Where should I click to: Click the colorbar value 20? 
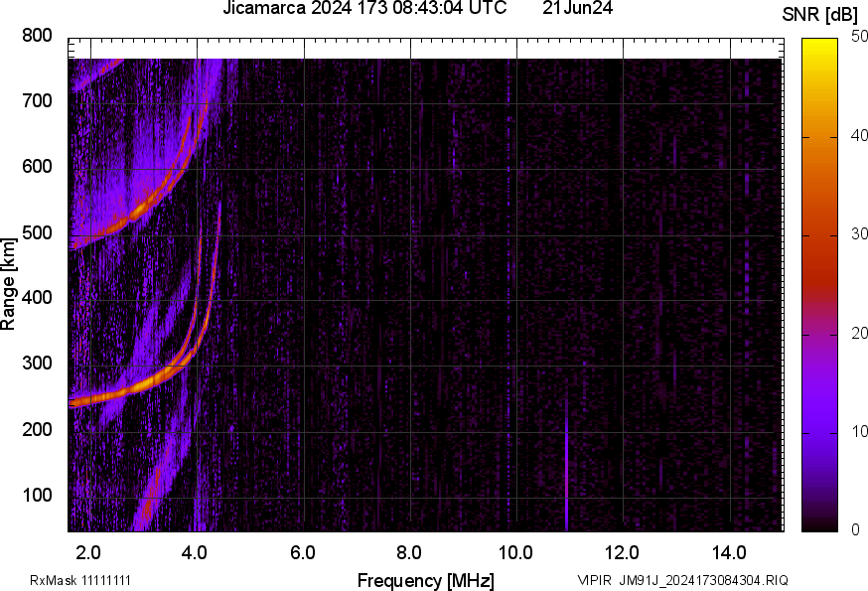pyautogui.click(x=860, y=333)
